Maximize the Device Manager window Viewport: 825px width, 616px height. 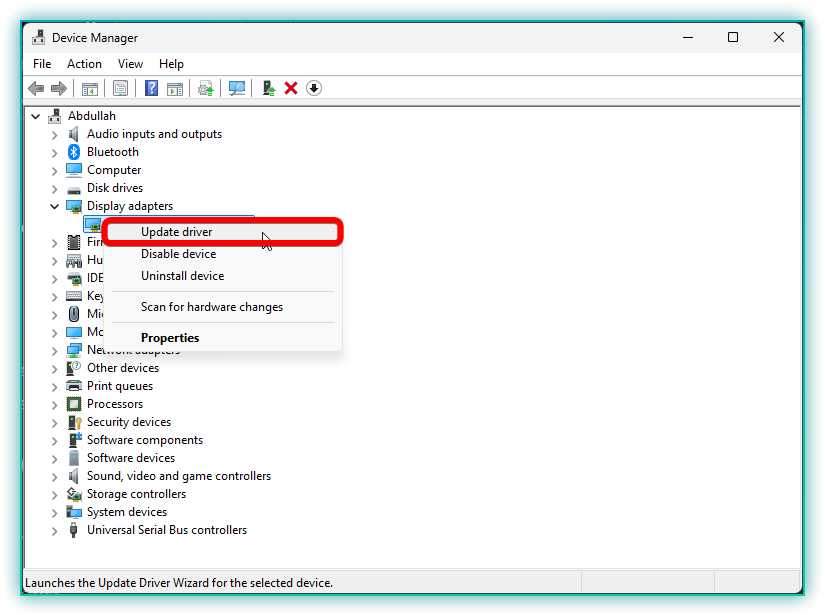coord(733,37)
